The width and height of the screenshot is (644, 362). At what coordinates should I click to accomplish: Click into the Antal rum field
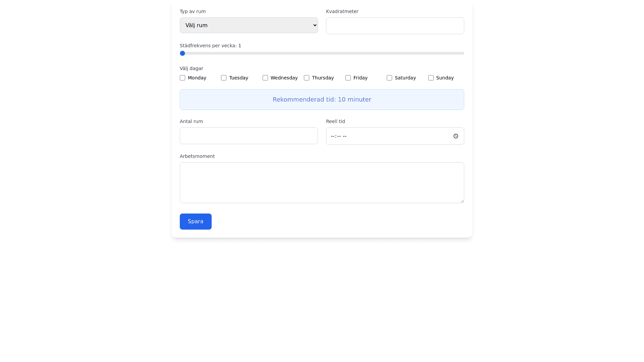(249, 136)
